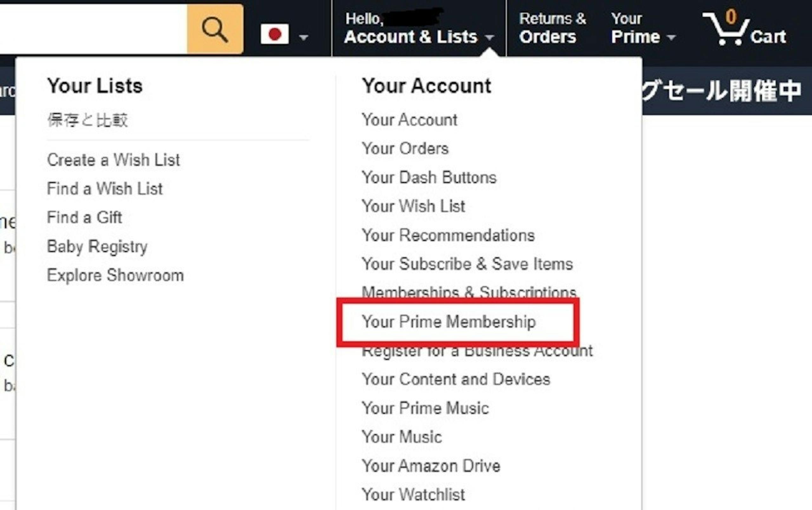Open Your Prime Music
Image resolution: width=812 pixels, height=510 pixels.
click(425, 408)
